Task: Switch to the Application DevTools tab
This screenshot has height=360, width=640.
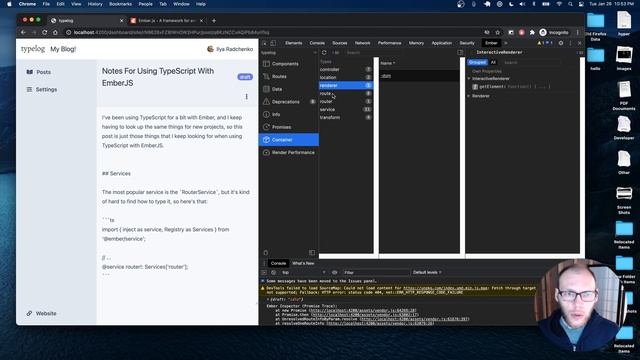Action: [442, 43]
